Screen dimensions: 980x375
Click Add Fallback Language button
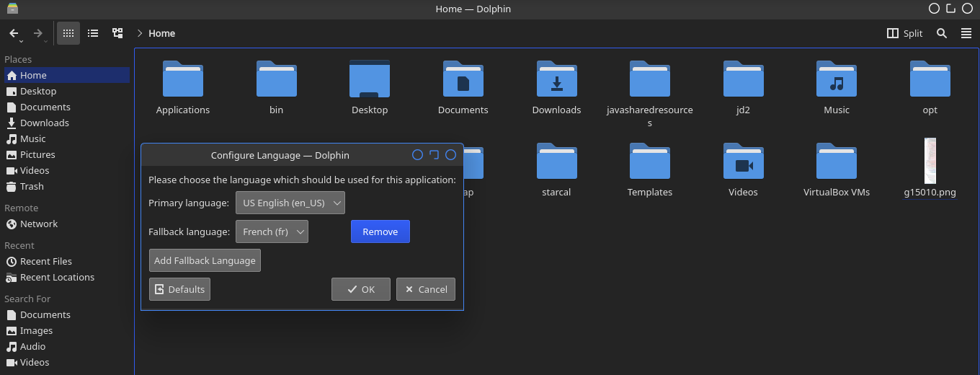(205, 260)
